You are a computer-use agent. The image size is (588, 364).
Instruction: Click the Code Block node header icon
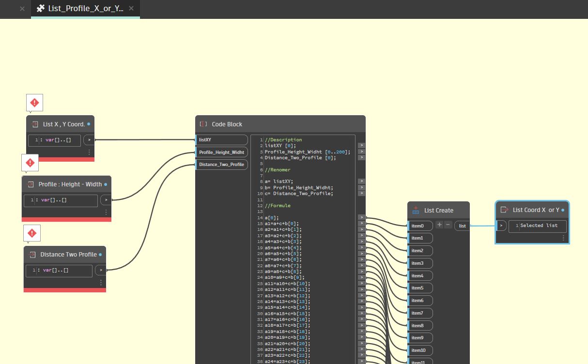click(203, 124)
